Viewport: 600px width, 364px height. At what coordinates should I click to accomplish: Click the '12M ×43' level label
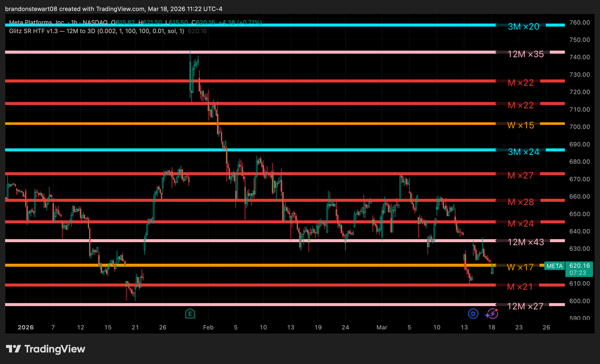525,242
